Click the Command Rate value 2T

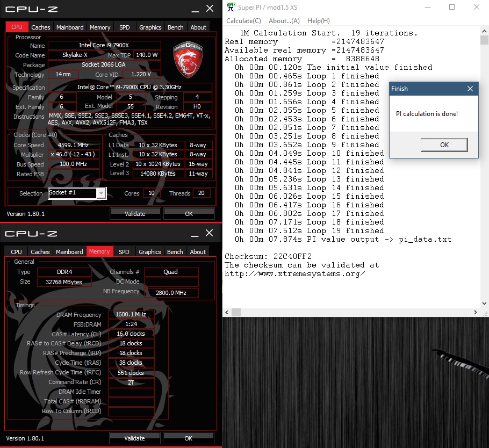131,382
